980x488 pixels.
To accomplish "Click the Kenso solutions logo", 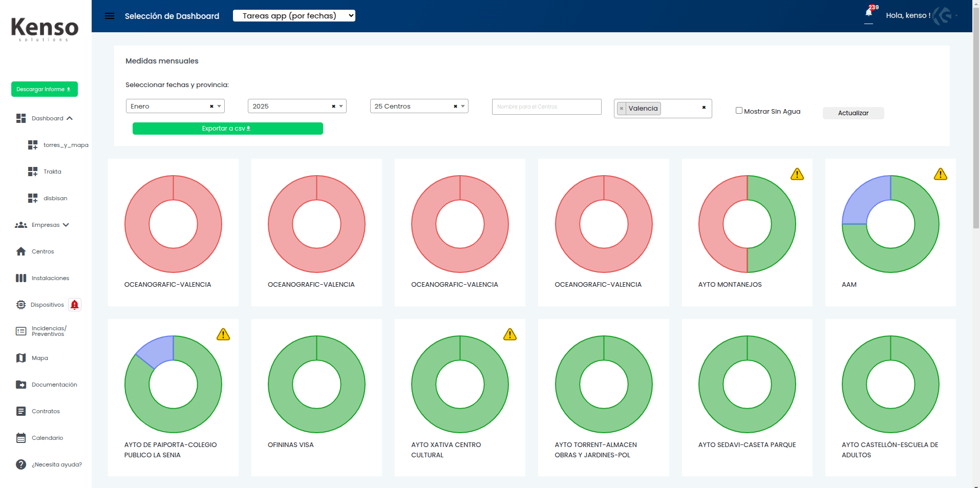I will (45, 29).
